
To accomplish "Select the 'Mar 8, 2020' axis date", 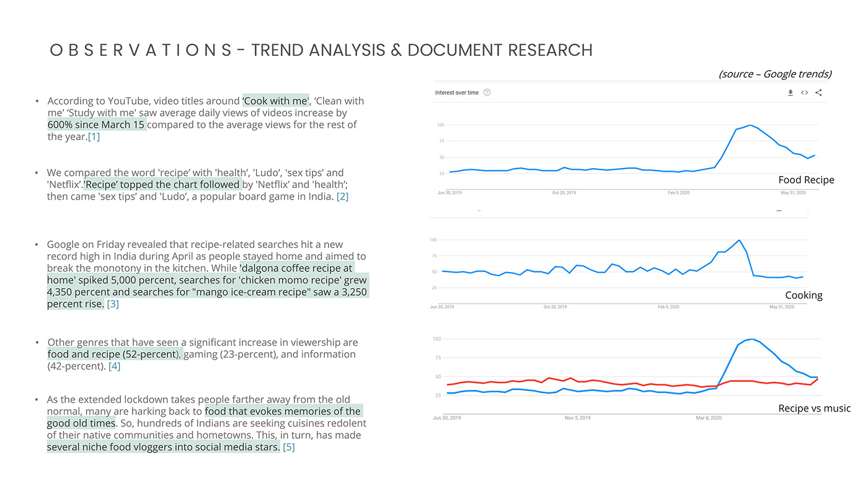I will pyautogui.click(x=710, y=418).
